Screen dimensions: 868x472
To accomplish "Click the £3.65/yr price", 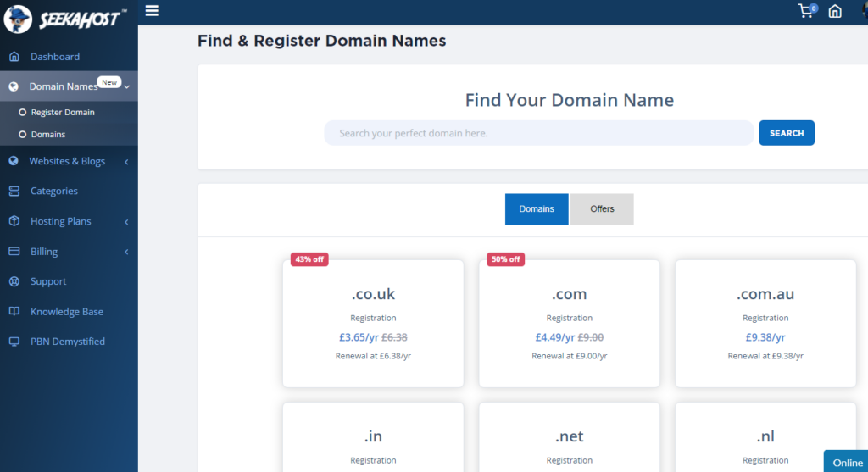I will coord(359,337).
